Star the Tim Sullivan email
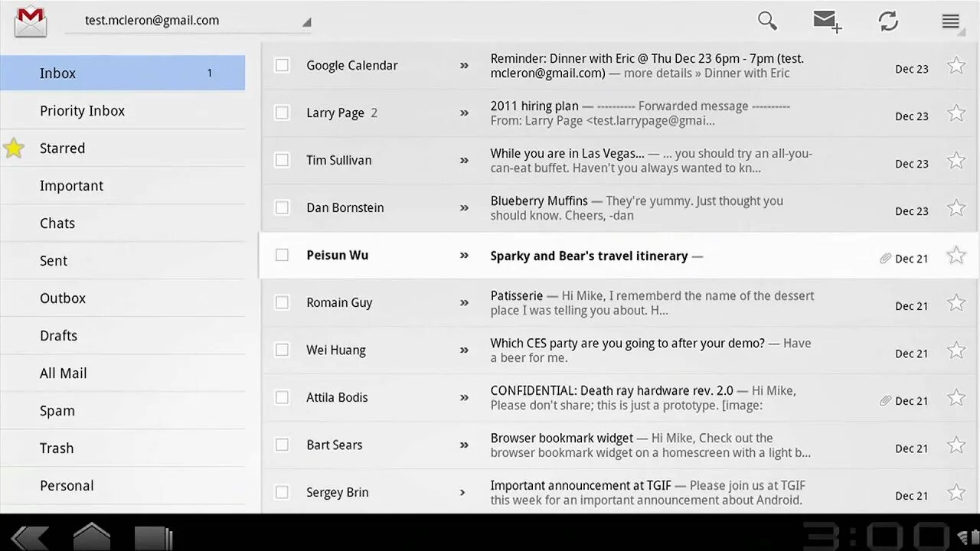980x551 pixels. tap(956, 161)
